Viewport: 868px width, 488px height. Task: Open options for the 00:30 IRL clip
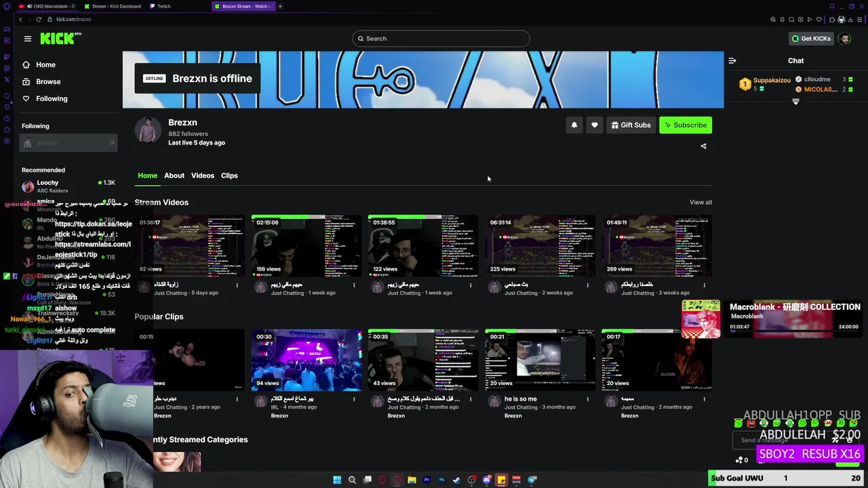(x=354, y=399)
